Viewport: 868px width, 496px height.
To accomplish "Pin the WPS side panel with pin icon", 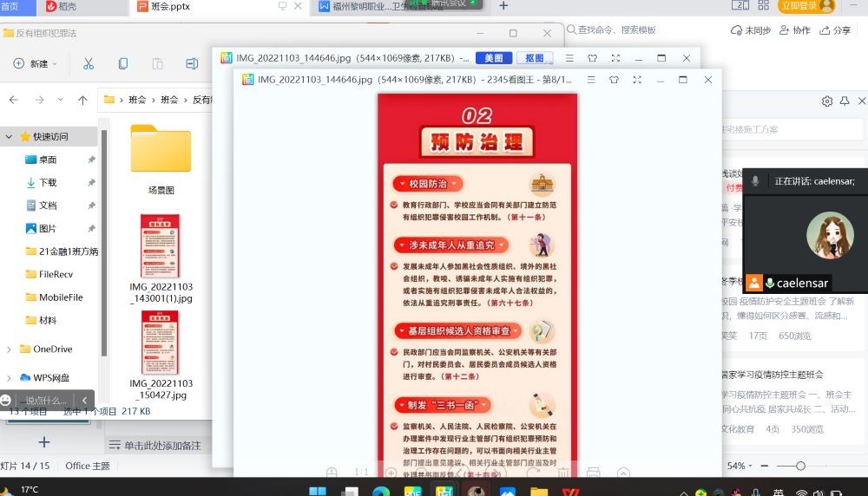I will (x=844, y=101).
